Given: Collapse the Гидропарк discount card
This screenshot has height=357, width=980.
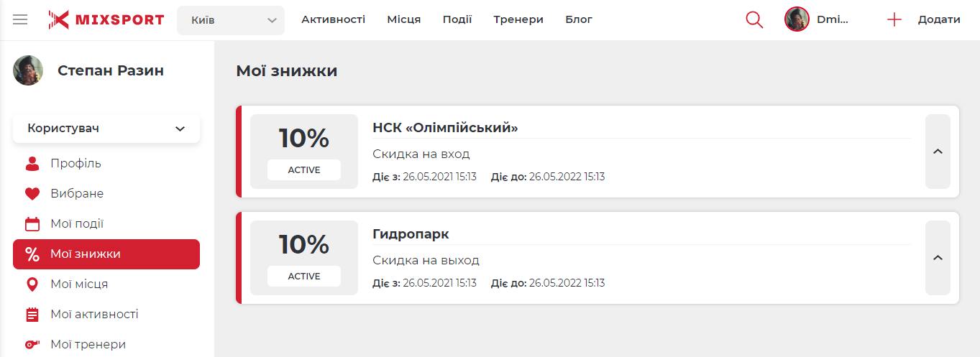Looking at the screenshot, I should (x=938, y=258).
